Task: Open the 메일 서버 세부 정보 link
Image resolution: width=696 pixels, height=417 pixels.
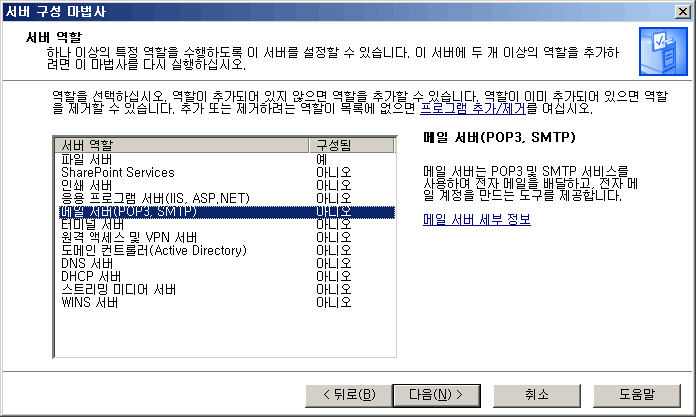Action: [x=477, y=219]
